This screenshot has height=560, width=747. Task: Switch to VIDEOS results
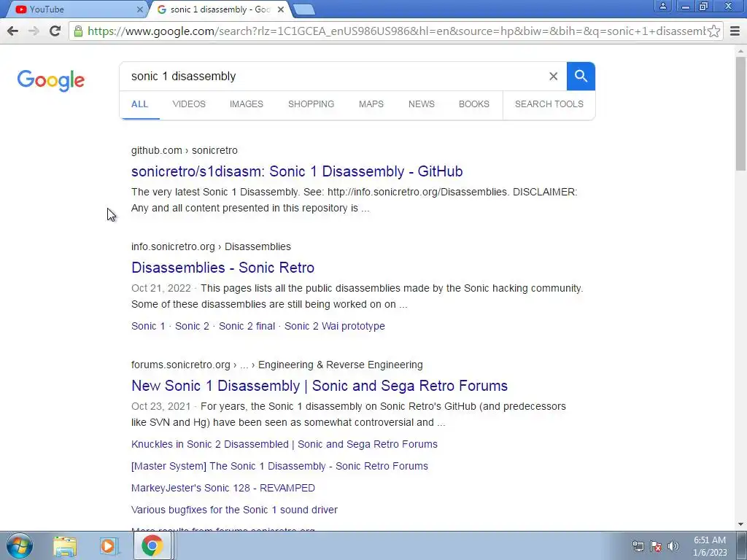point(189,104)
